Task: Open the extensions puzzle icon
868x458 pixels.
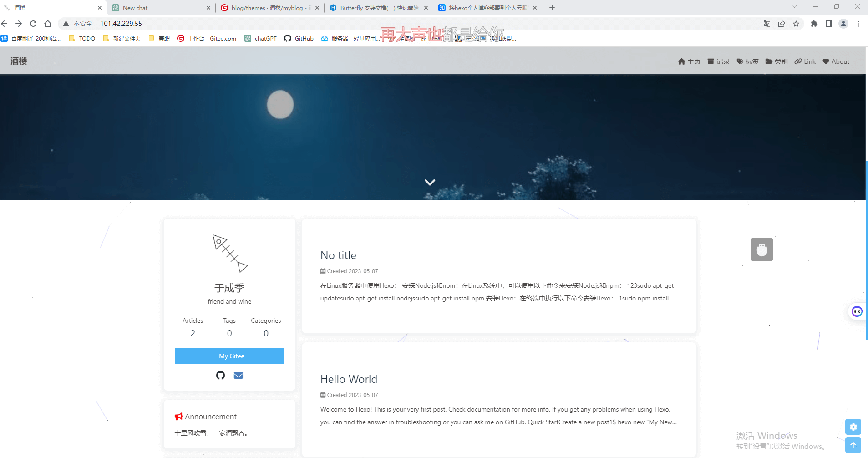Action: point(814,24)
